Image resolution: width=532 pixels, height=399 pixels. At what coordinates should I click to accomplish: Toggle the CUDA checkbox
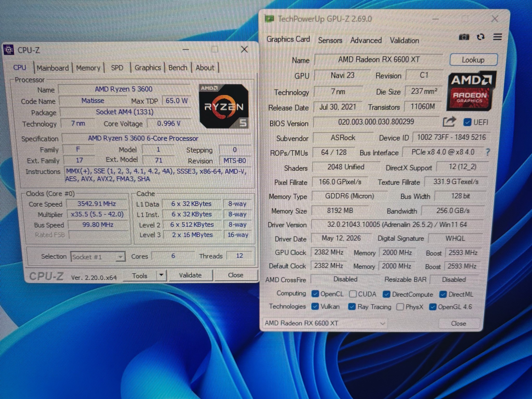click(353, 294)
